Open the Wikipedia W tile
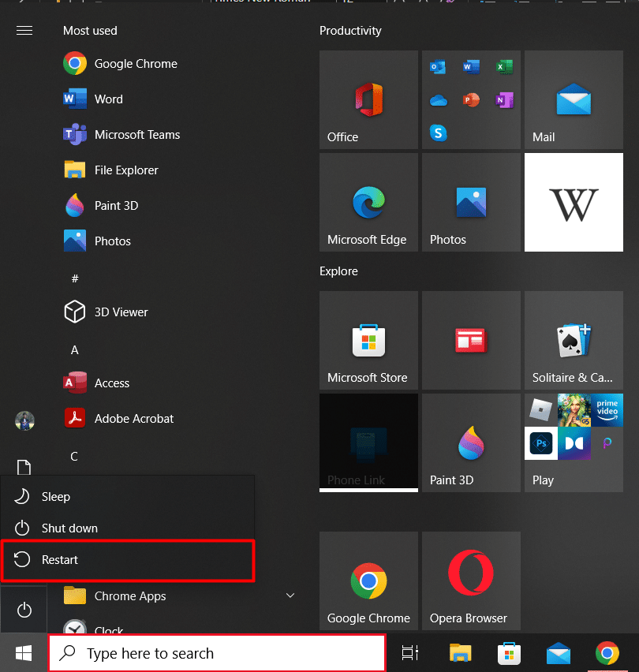Image resolution: width=639 pixels, height=672 pixels. [x=574, y=202]
